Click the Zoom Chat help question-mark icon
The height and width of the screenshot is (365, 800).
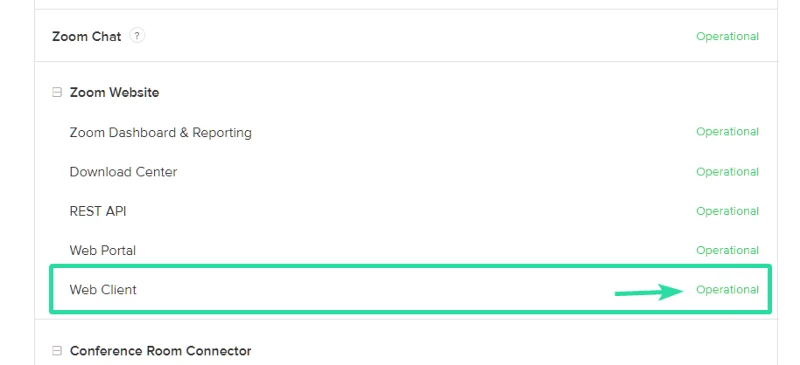point(137,36)
